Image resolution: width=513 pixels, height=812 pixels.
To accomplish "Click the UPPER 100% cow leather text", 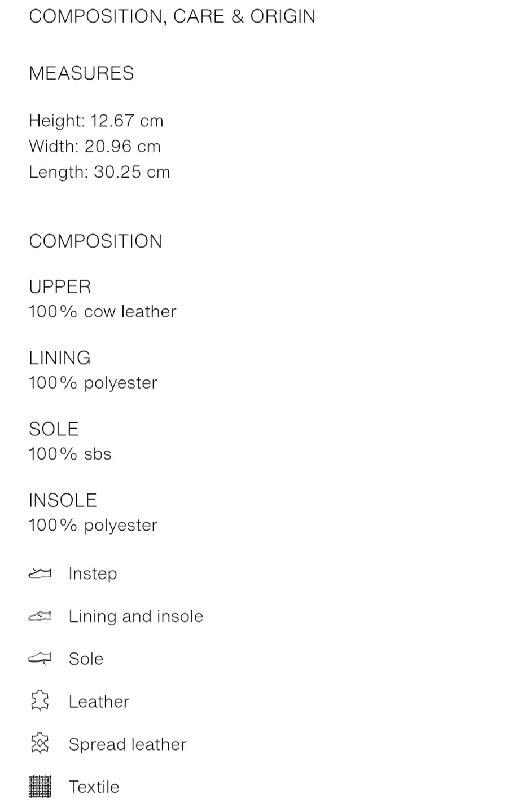I will point(102,311).
